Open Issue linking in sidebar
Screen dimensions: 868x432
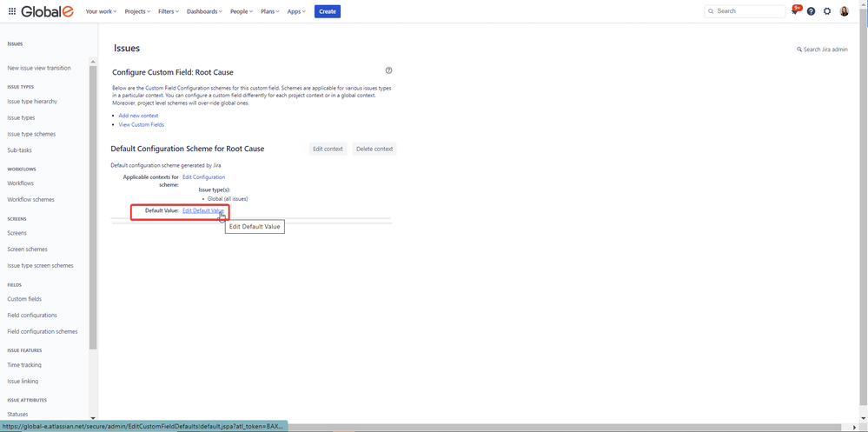click(x=23, y=381)
